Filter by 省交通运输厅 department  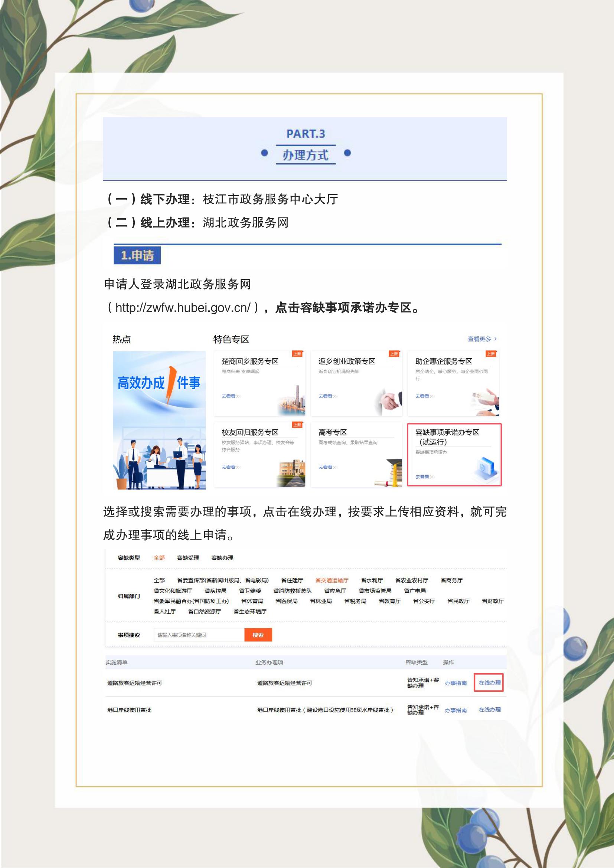tap(332, 580)
